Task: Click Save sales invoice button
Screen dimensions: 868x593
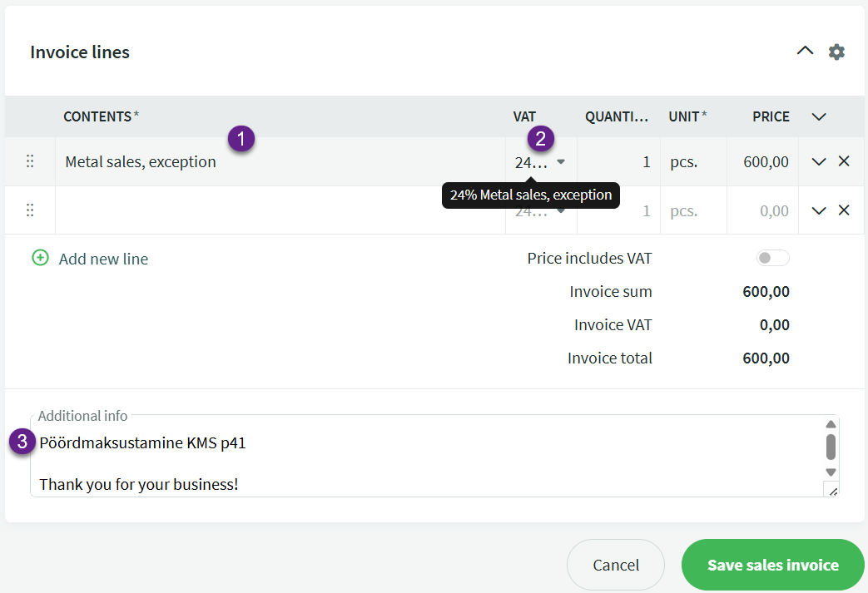Action: (x=772, y=565)
